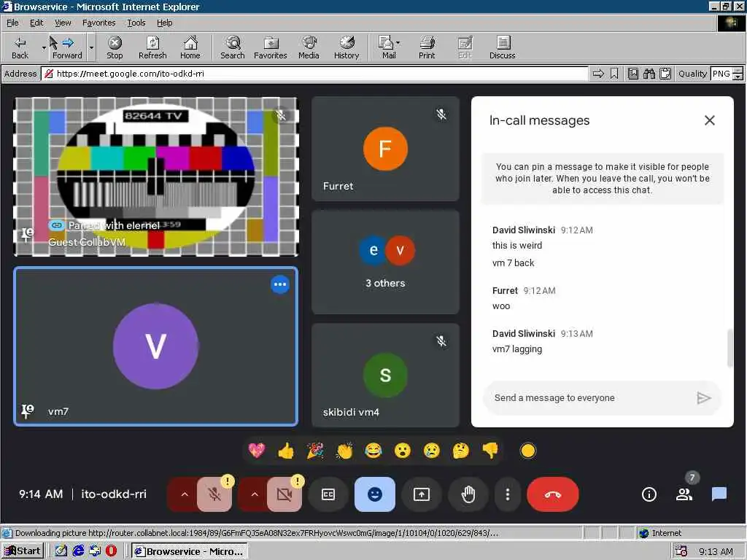The width and height of the screenshot is (747, 560).
Task: Close the In-call messages panel
Action: pos(709,120)
